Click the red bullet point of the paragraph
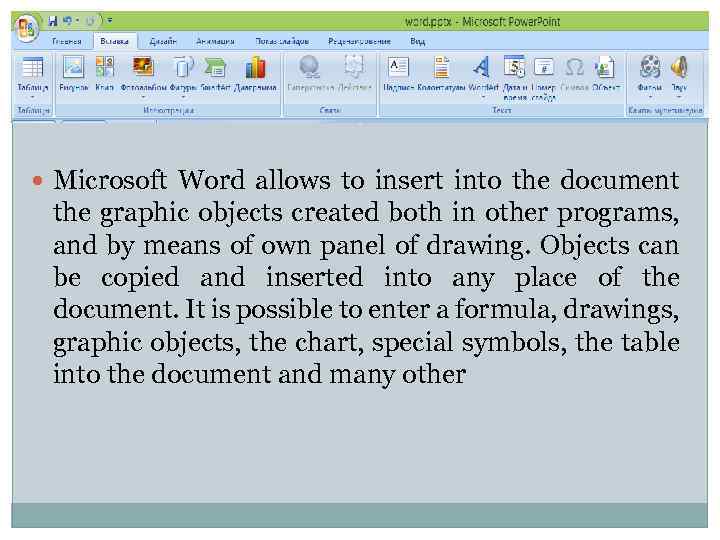720x540 pixels. pos(38,181)
